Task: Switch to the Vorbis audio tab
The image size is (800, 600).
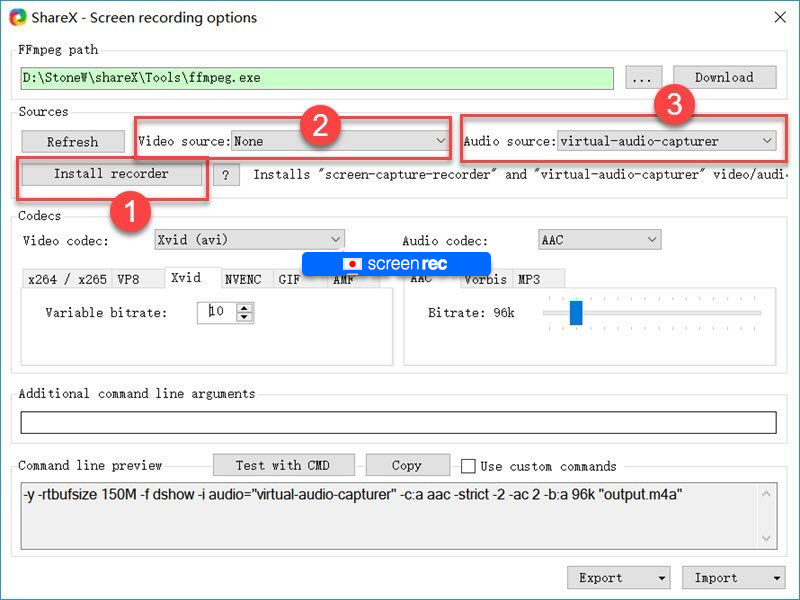Action: pyautogui.click(x=486, y=279)
